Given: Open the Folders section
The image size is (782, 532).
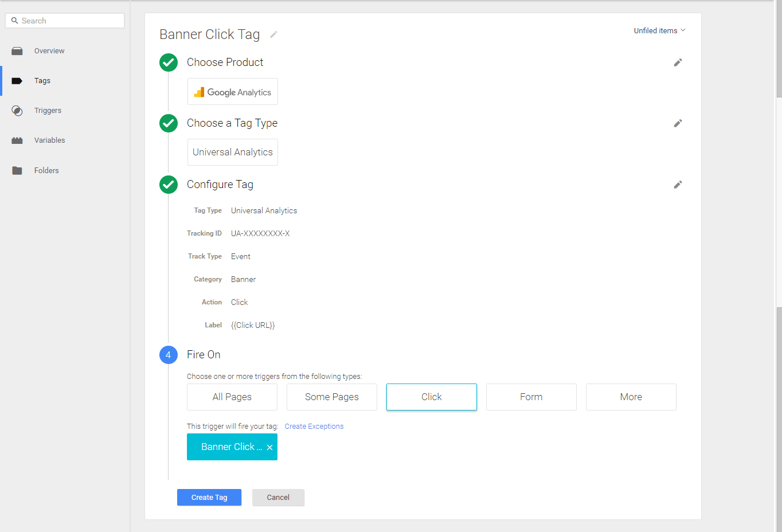Looking at the screenshot, I should (x=46, y=170).
